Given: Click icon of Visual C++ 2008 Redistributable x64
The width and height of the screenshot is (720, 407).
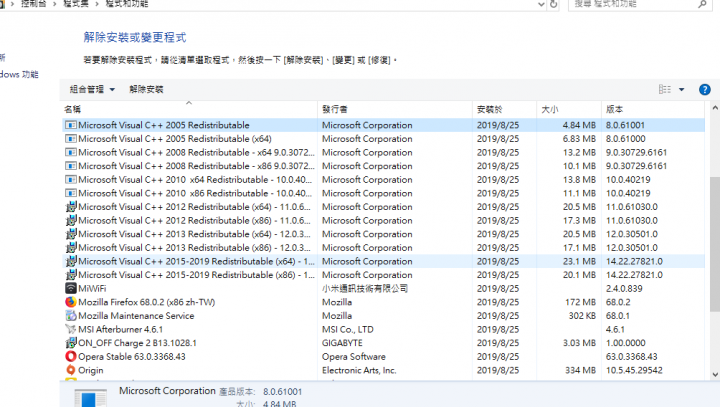Looking at the screenshot, I should (71, 153).
